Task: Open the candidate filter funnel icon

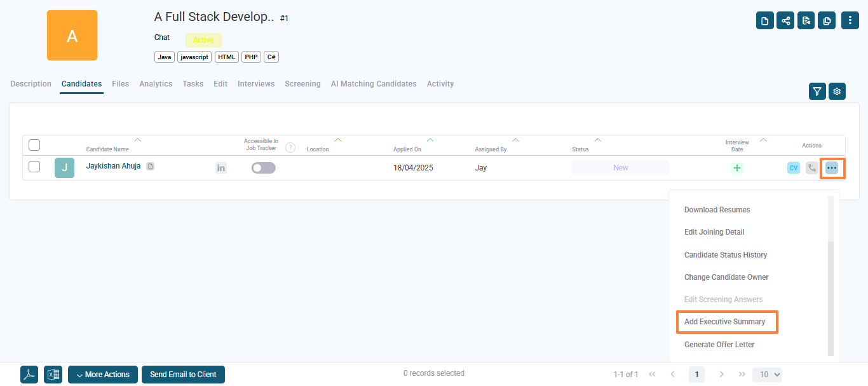Action: click(818, 91)
